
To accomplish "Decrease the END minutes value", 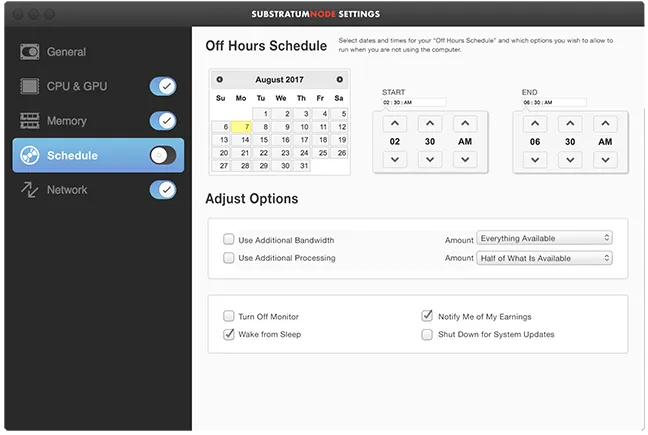I will [x=570, y=160].
